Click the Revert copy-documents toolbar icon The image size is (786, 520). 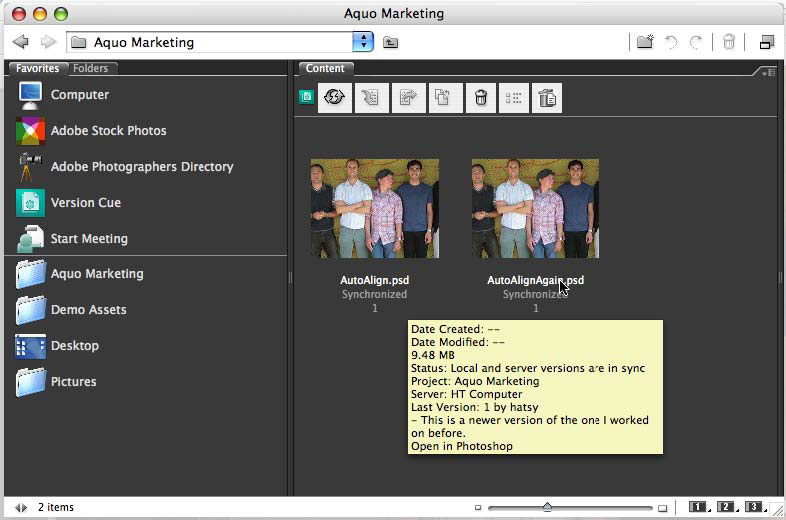pos(444,97)
